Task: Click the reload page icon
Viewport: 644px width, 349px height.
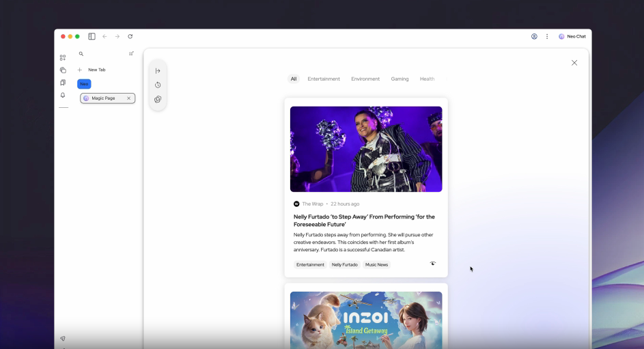Action: point(130,36)
